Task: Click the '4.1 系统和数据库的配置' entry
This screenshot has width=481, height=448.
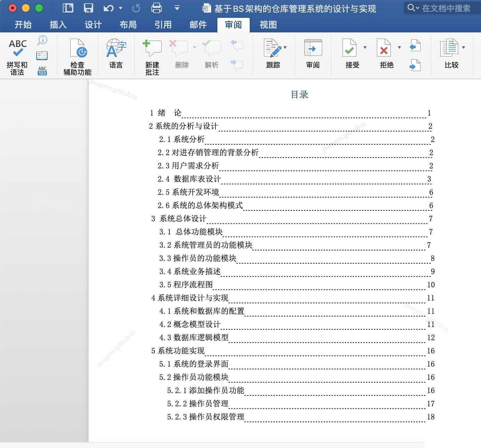Action: (x=297, y=311)
